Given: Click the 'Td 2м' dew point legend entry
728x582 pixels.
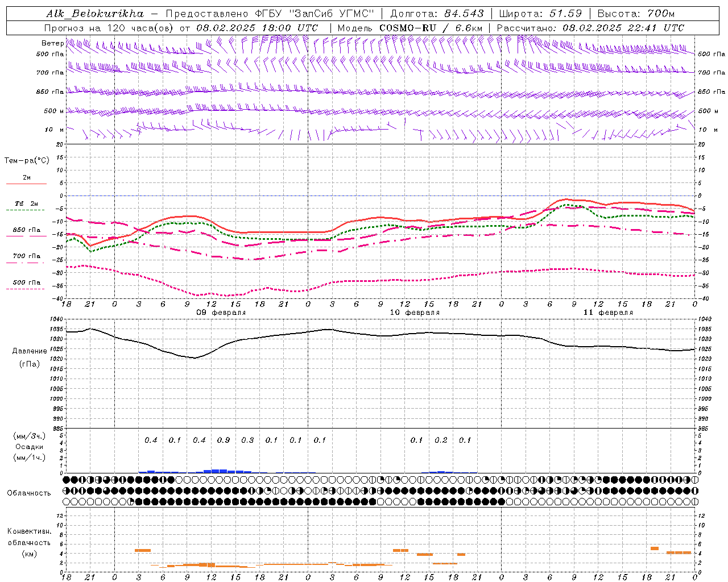Looking at the screenshot, I should [27, 203].
